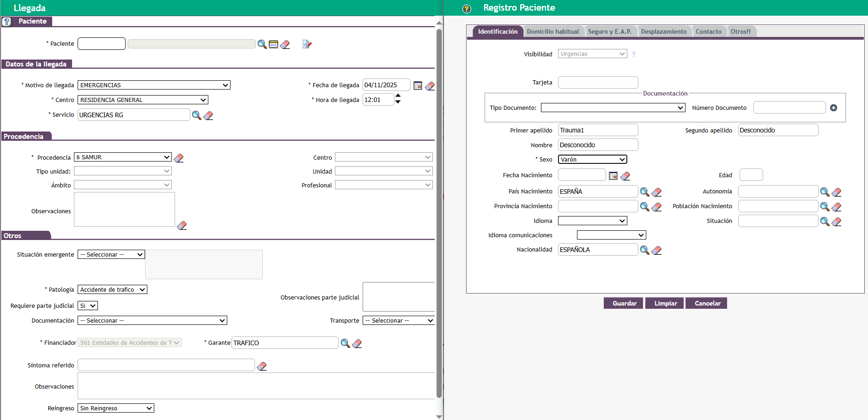Click the Cancelar button
The width and height of the screenshot is (868, 420).
pyautogui.click(x=707, y=304)
